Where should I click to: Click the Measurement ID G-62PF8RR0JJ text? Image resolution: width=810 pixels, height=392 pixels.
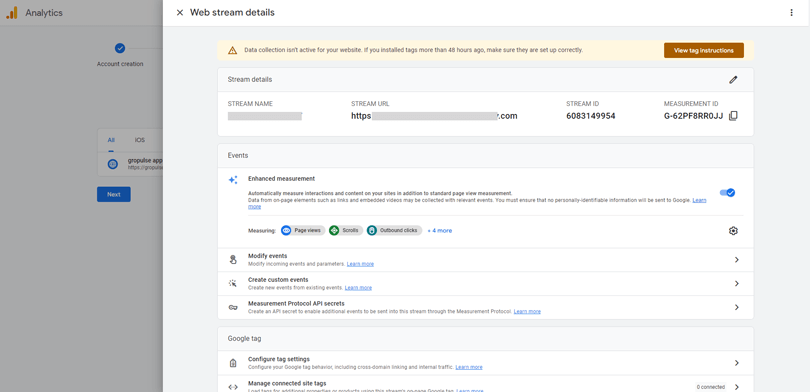[x=693, y=116]
